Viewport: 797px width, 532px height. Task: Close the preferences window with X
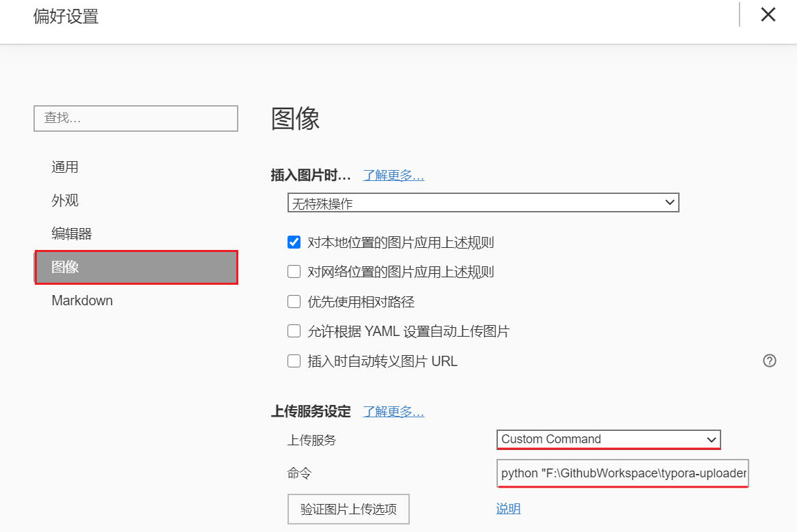point(768,15)
